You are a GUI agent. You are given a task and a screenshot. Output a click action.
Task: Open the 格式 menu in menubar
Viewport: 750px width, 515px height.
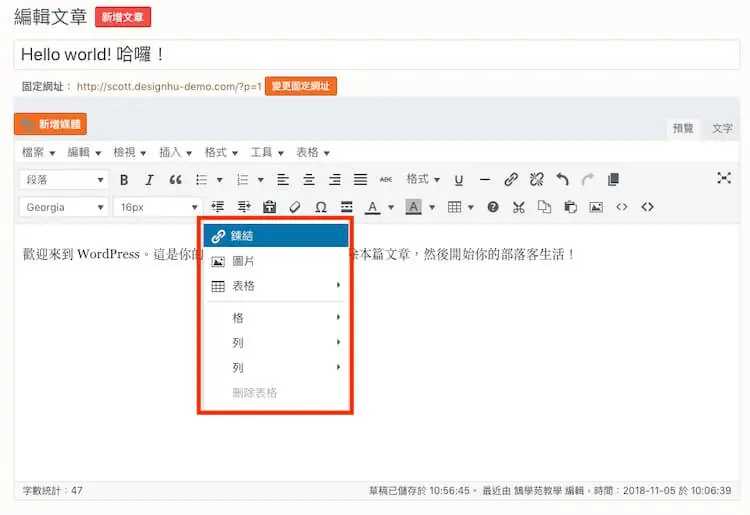[x=221, y=153]
